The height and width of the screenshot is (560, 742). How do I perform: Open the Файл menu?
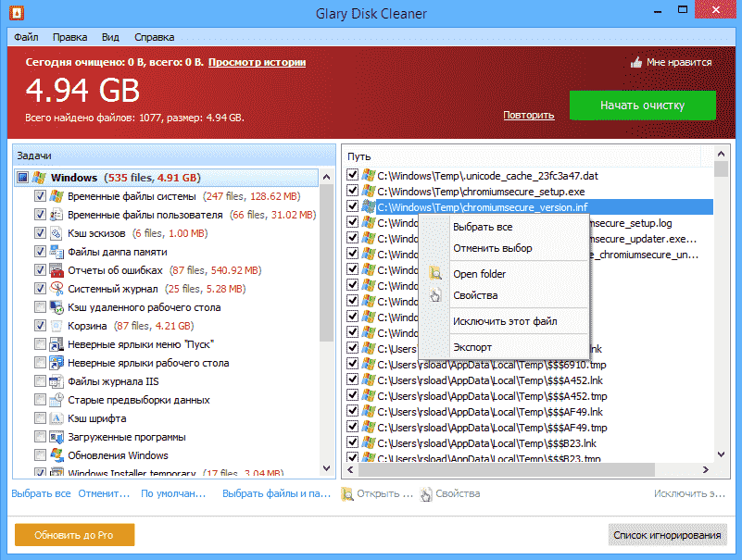(x=26, y=37)
